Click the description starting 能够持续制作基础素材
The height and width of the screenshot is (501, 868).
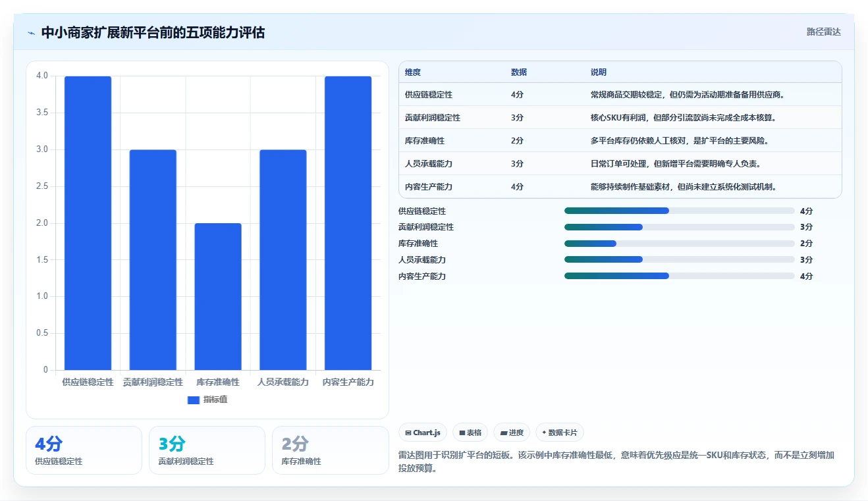point(684,187)
